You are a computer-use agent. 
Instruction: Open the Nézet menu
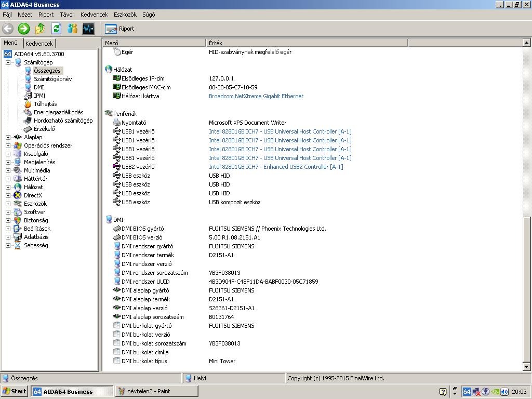(25, 15)
